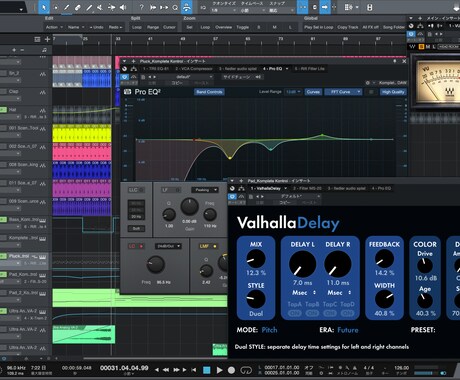Open DELAY L Msec unit selector
The width and height of the screenshot is (460, 380).
coord(304,292)
